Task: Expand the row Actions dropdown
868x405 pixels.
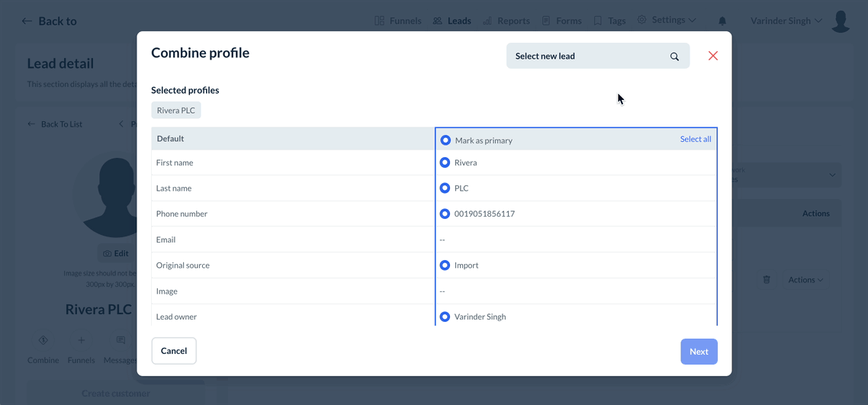Action: (x=805, y=280)
